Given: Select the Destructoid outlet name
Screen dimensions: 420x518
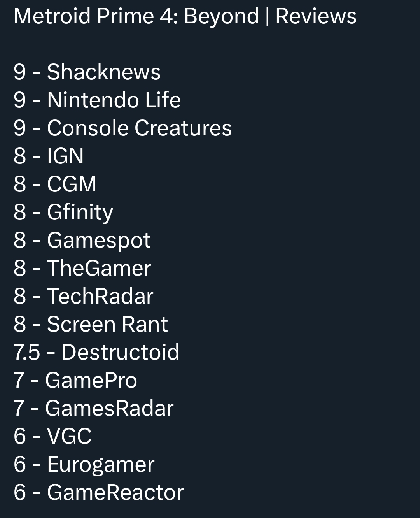Looking at the screenshot, I should point(120,352).
